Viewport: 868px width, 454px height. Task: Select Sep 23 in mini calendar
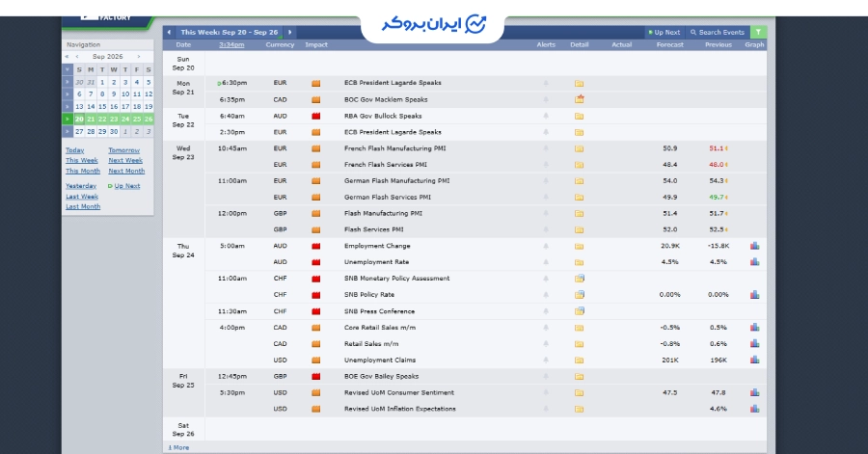tap(114, 119)
